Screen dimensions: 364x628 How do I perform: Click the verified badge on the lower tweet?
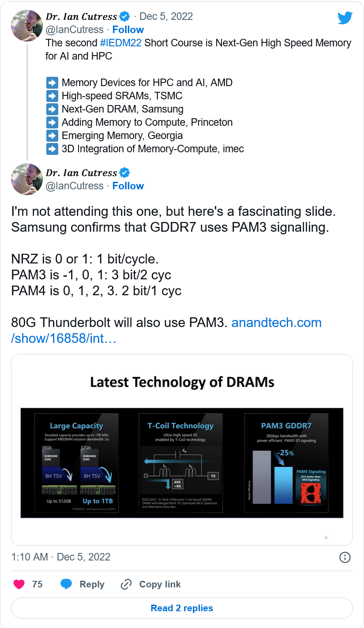125,173
